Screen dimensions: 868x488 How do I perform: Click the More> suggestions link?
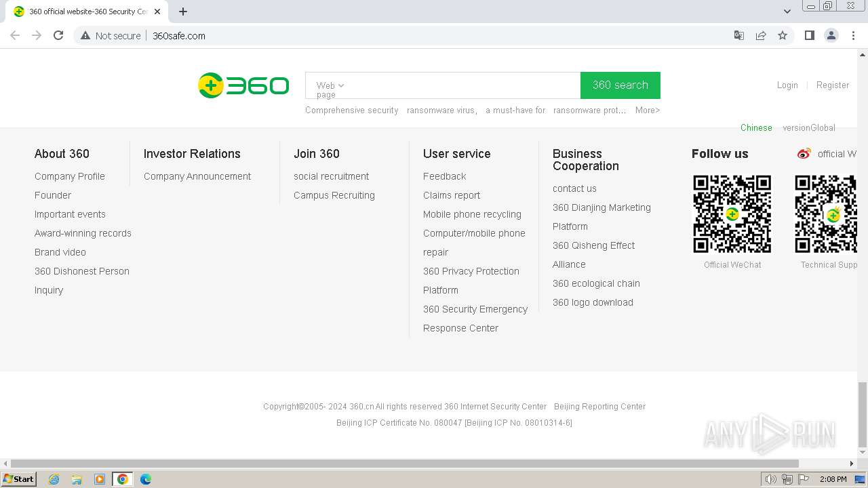click(x=648, y=110)
